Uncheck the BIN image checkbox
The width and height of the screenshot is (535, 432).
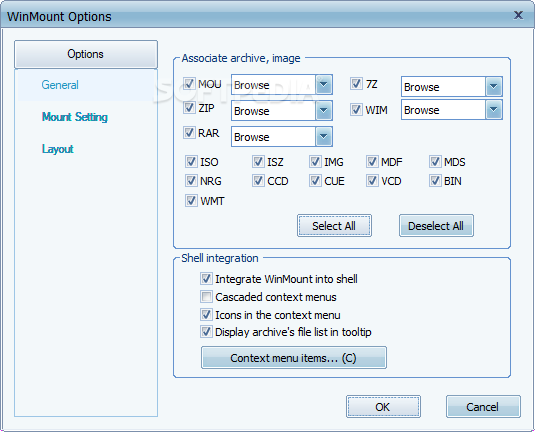point(435,181)
